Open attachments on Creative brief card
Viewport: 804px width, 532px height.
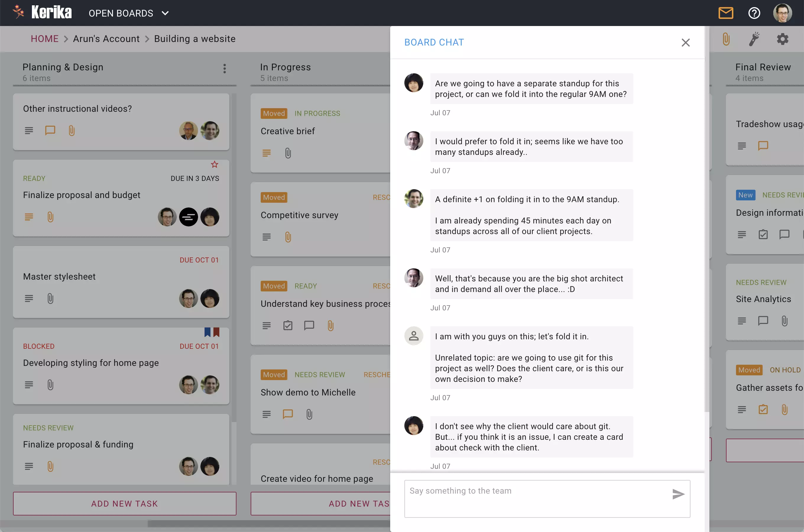288,153
